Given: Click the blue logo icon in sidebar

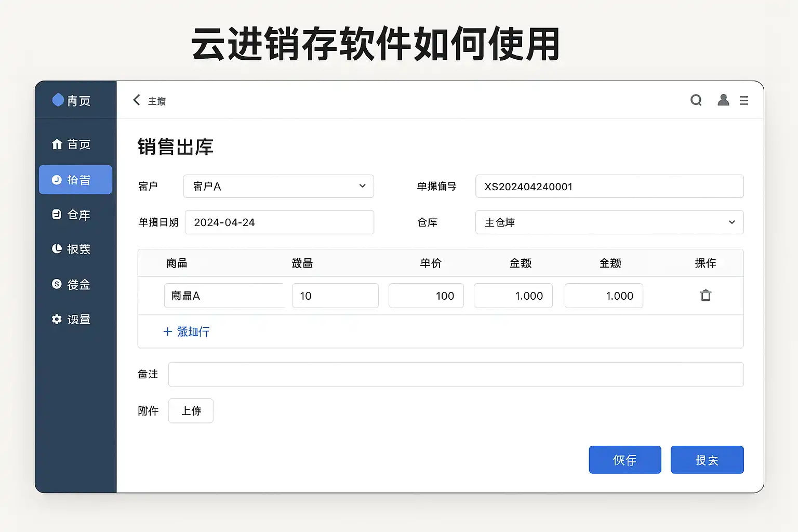Looking at the screenshot, I should click(x=58, y=100).
